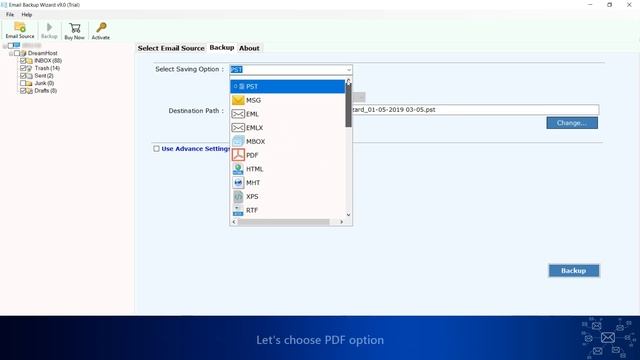Choose the HTML format icon
Image resolution: width=640 pixels, height=360 pixels.
click(238, 169)
